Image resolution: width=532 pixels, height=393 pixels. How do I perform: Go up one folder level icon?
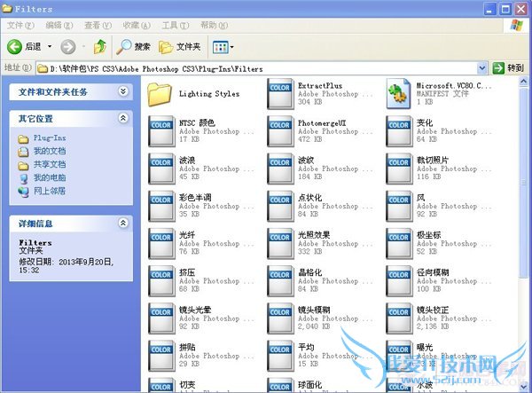[100, 47]
